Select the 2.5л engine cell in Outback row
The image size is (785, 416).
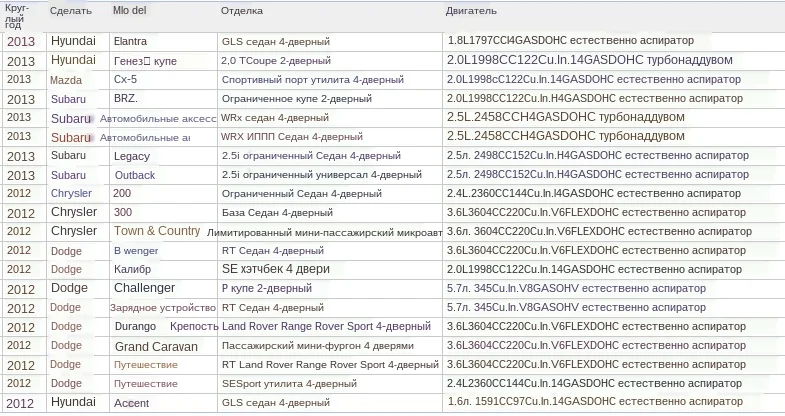(x=598, y=175)
